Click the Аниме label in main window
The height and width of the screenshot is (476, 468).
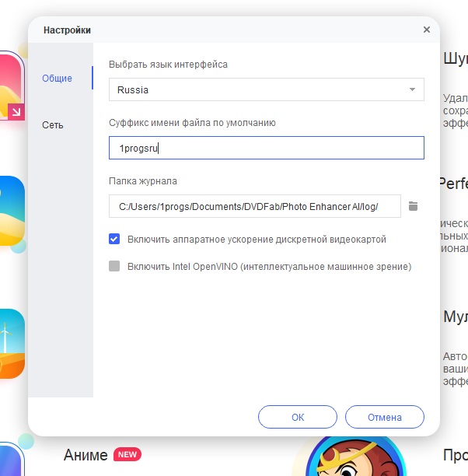click(86, 455)
